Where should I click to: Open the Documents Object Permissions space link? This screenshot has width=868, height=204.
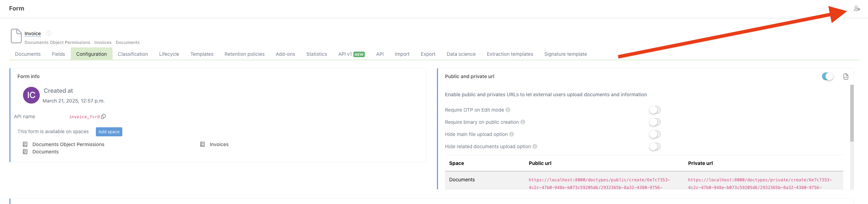pyautogui.click(x=68, y=144)
